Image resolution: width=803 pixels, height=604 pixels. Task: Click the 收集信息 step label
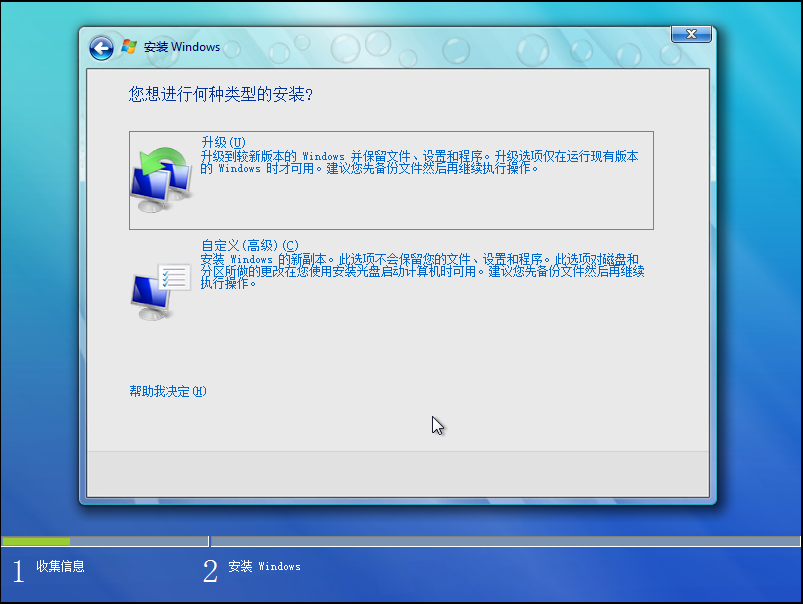[x=61, y=567]
